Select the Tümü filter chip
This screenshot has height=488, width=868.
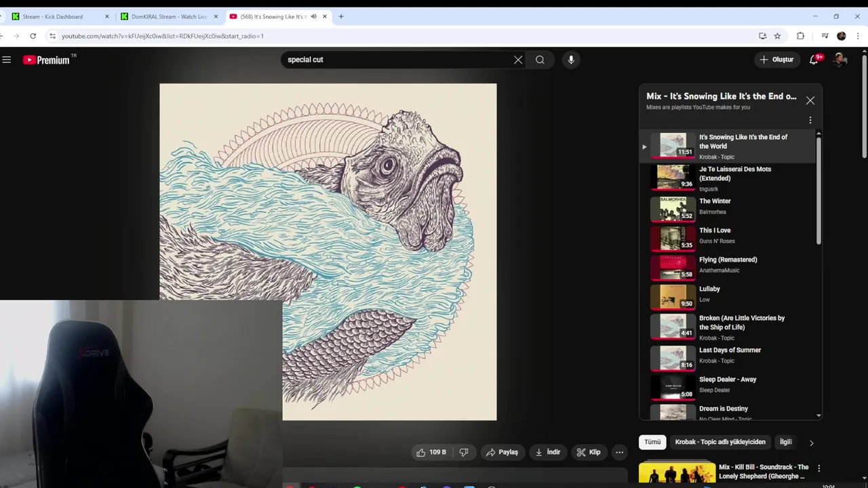click(x=652, y=442)
